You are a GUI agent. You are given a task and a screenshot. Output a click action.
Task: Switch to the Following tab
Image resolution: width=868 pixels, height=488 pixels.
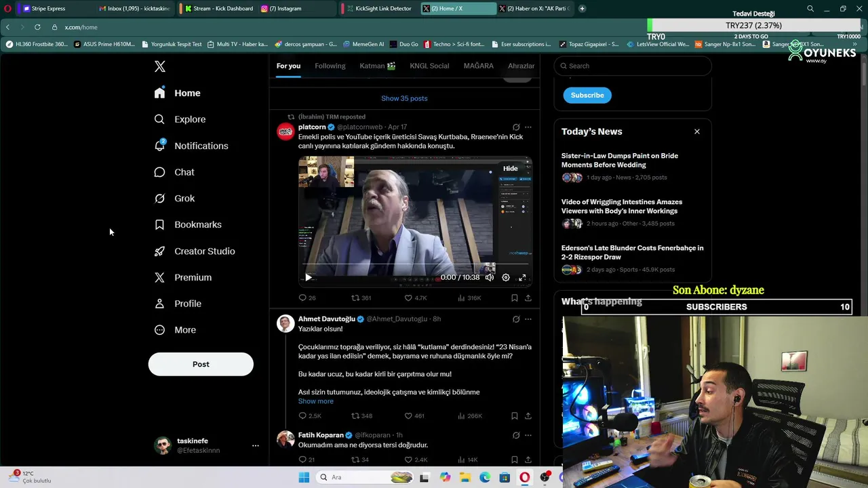[x=330, y=66]
